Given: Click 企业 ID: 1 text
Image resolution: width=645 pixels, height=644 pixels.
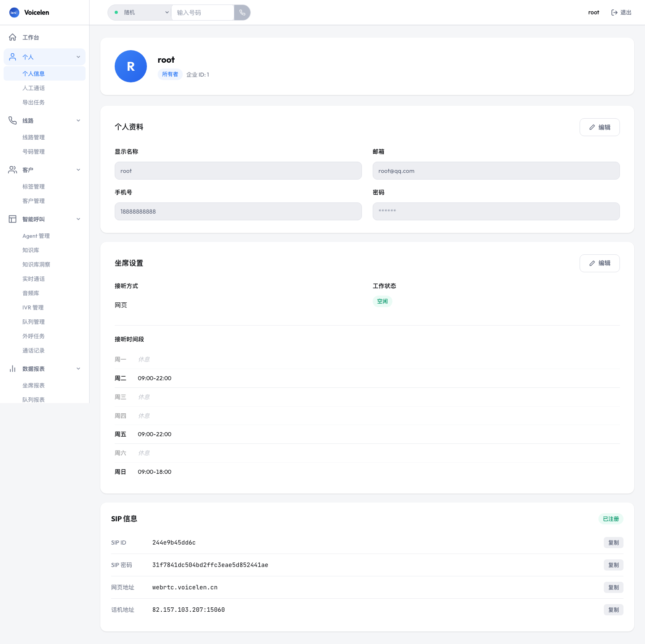Looking at the screenshot, I should click(x=198, y=75).
